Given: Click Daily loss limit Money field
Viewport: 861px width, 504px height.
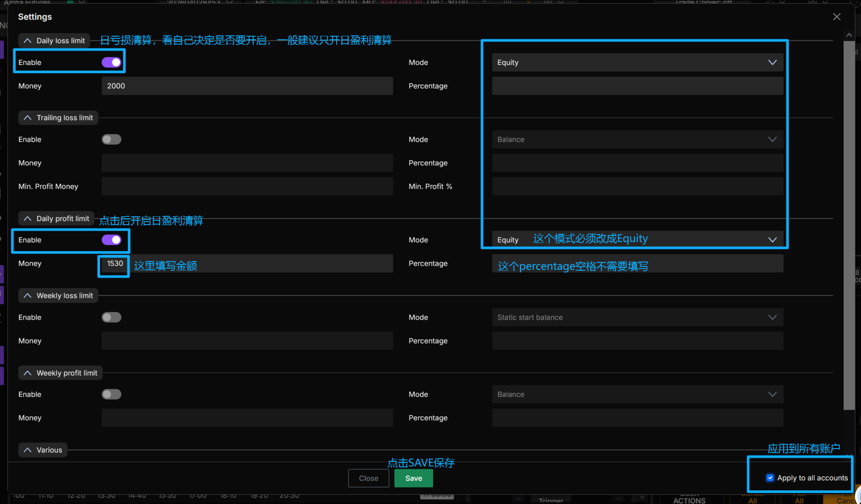Looking at the screenshot, I should (x=247, y=86).
